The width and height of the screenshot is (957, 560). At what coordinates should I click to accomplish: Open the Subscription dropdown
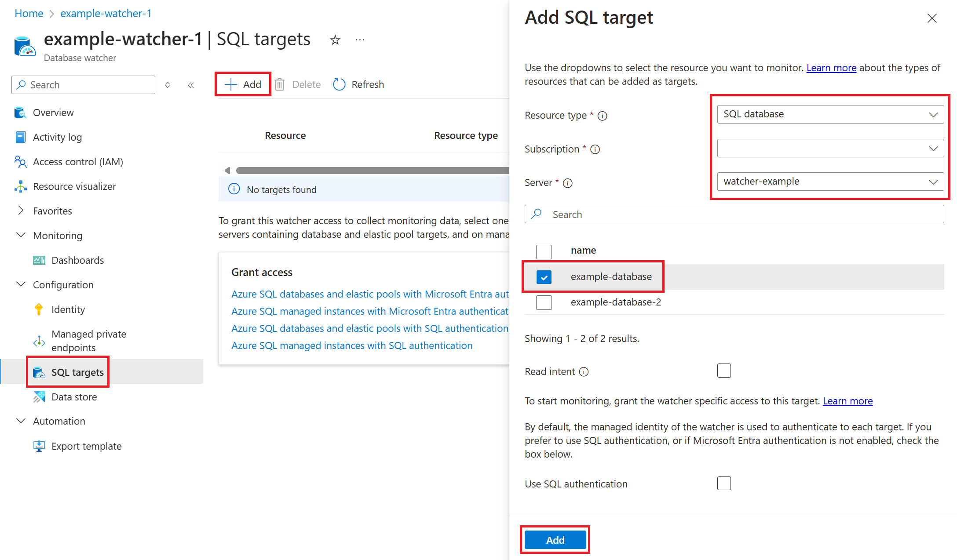coord(830,149)
